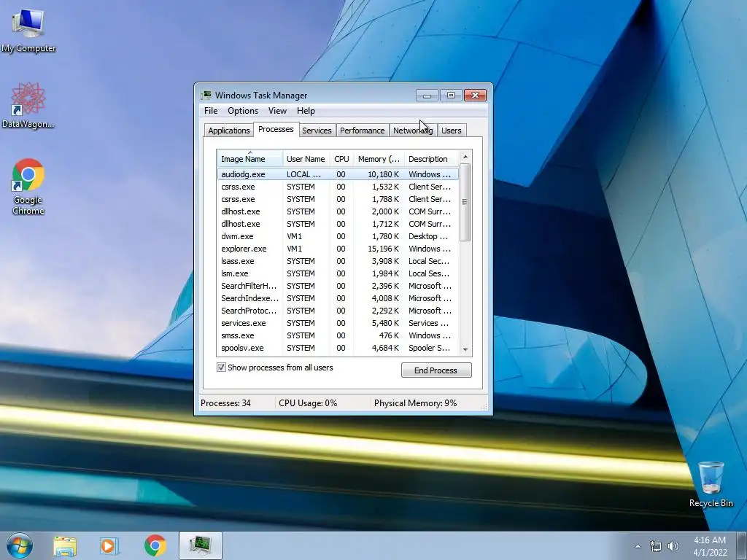The width and height of the screenshot is (747, 560).
Task: Click the process list scrollbar thumb
Action: [465, 202]
